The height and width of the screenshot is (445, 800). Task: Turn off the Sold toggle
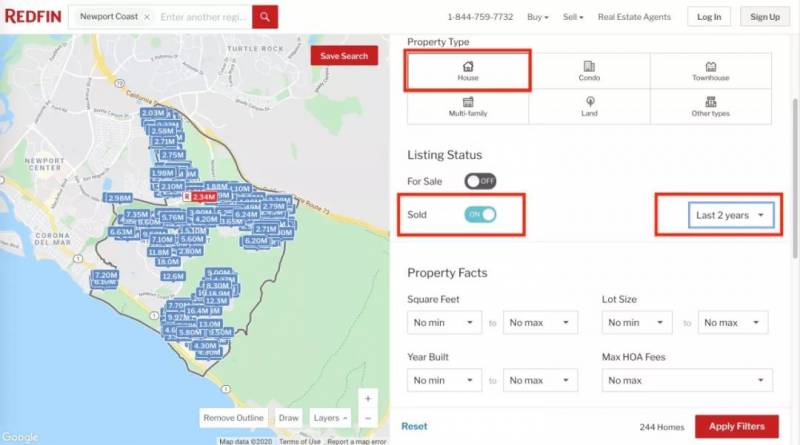tap(480, 214)
